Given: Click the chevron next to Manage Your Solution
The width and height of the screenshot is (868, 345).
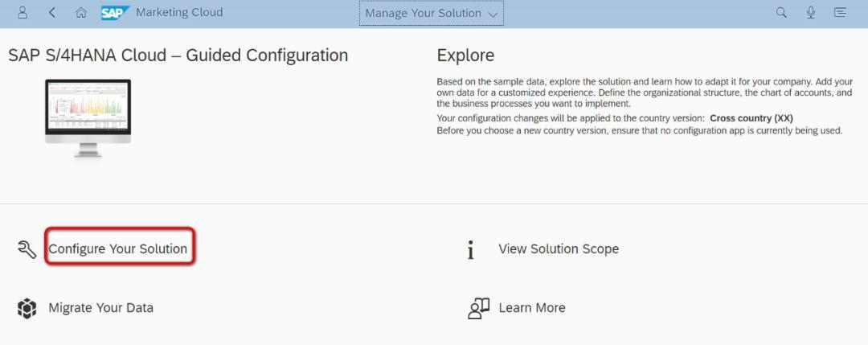Looking at the screenshot, I should coord(493,14).
